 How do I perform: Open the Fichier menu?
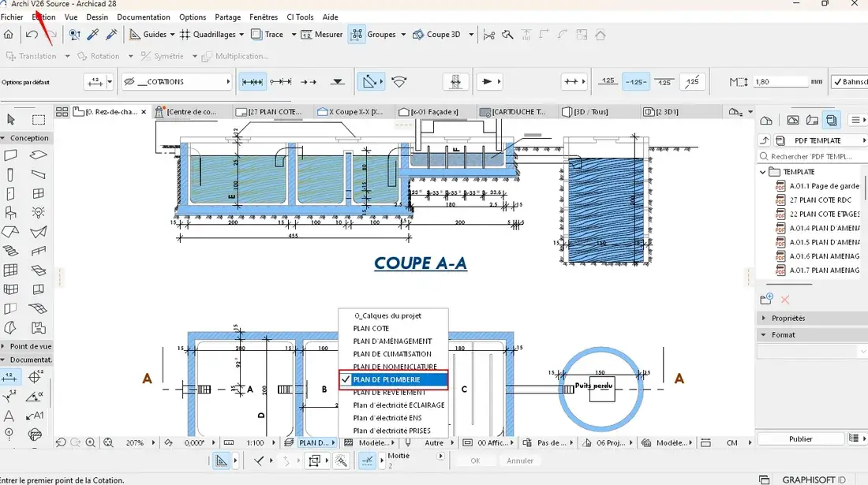coord(12,17)
